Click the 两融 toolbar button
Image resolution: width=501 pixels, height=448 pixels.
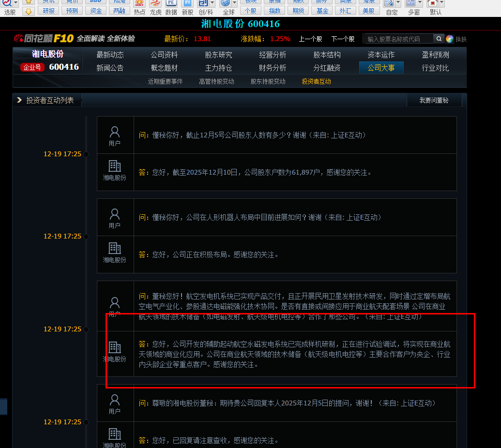(119, 11)
